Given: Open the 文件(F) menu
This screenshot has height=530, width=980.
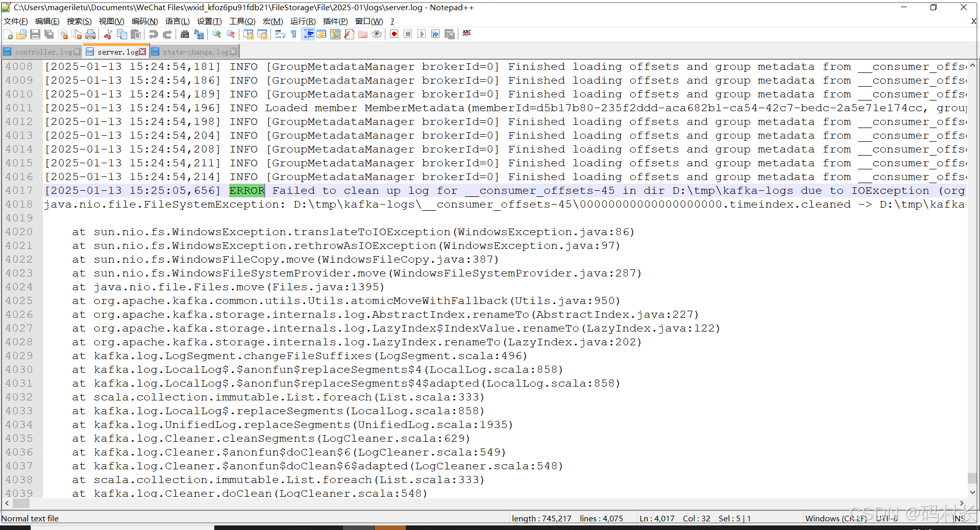Looking at the screenshot, I should coord(16,21).
